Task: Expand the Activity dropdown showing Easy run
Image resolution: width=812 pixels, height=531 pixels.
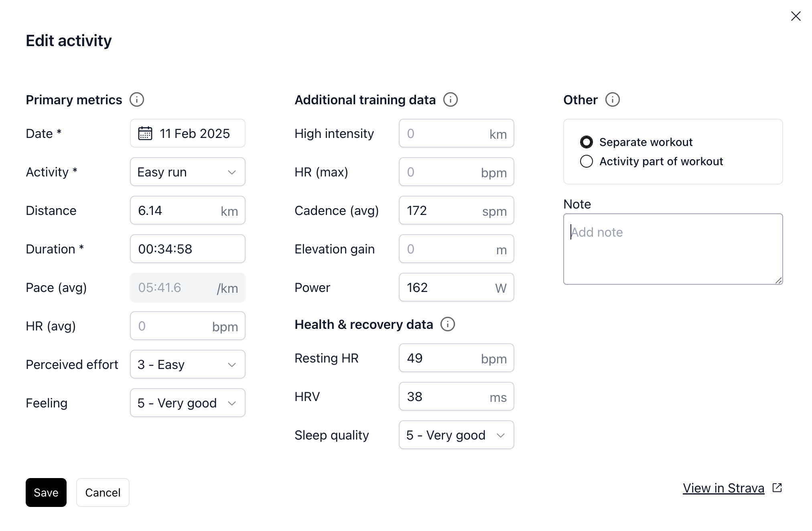Action: pyautogui.click(x=188, y=172)
